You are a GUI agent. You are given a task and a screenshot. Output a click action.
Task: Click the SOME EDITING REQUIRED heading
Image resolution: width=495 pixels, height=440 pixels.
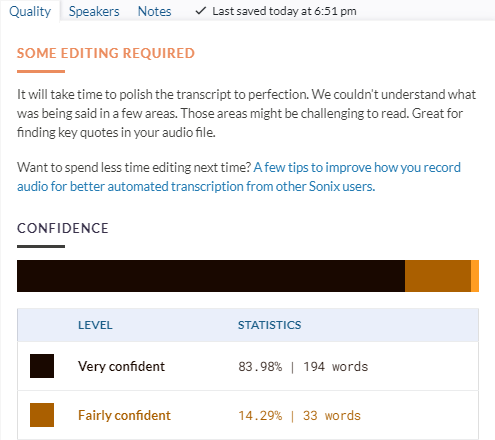click(106, 53)
